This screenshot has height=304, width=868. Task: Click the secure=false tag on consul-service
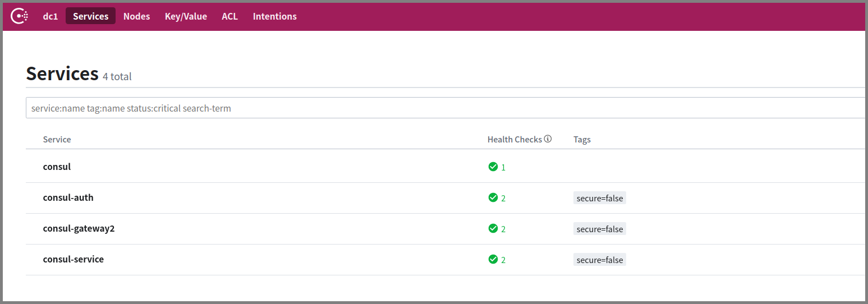click(x=600, y=260)
